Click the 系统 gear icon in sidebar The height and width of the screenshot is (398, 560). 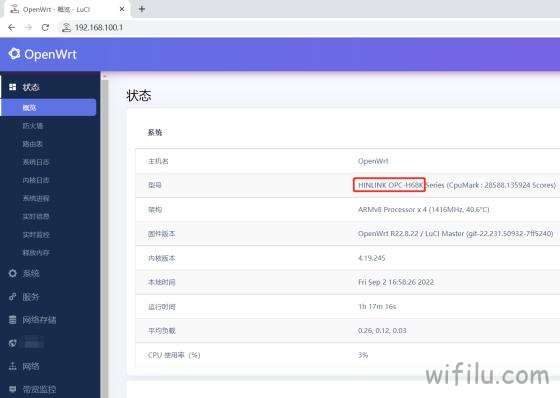[12, 273]
